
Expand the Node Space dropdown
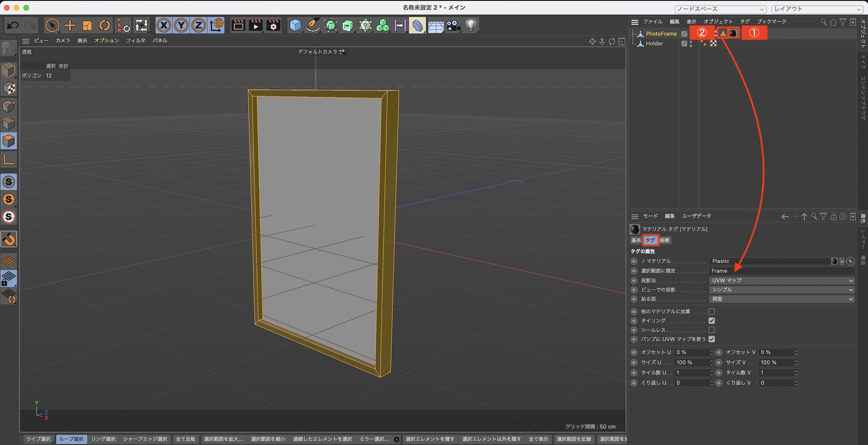coord(720,9)
